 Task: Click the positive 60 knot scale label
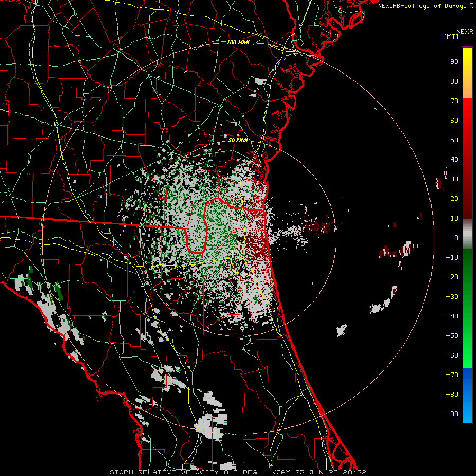(454, 120)
